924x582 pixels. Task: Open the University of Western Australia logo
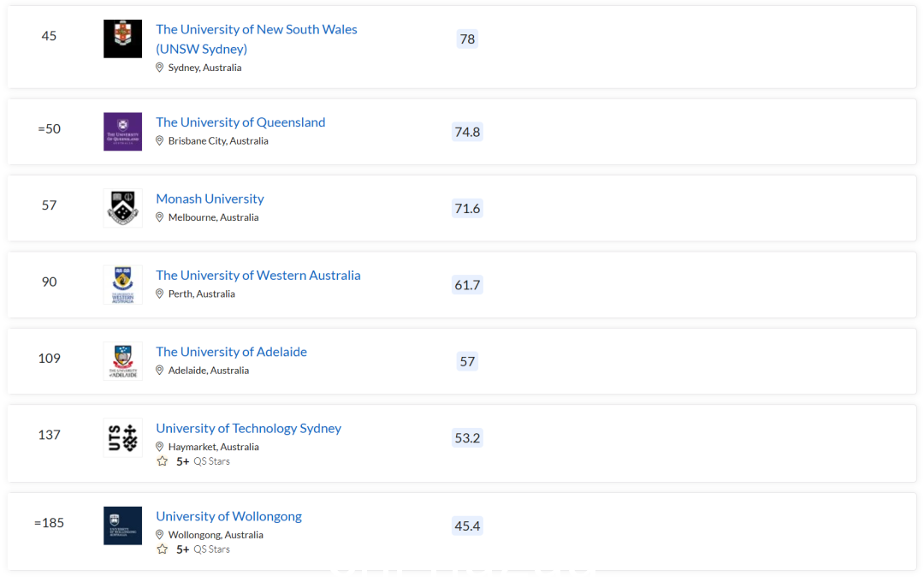point(122,285)
